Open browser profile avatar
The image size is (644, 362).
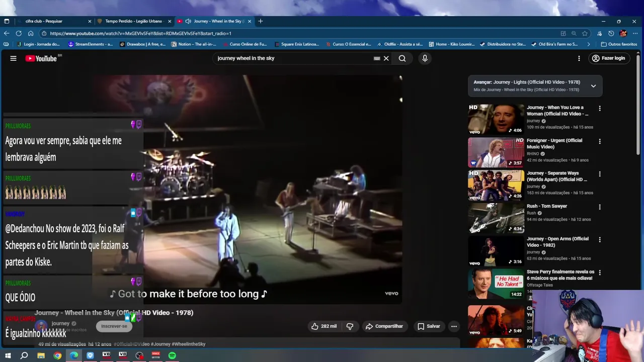[623, 34]
